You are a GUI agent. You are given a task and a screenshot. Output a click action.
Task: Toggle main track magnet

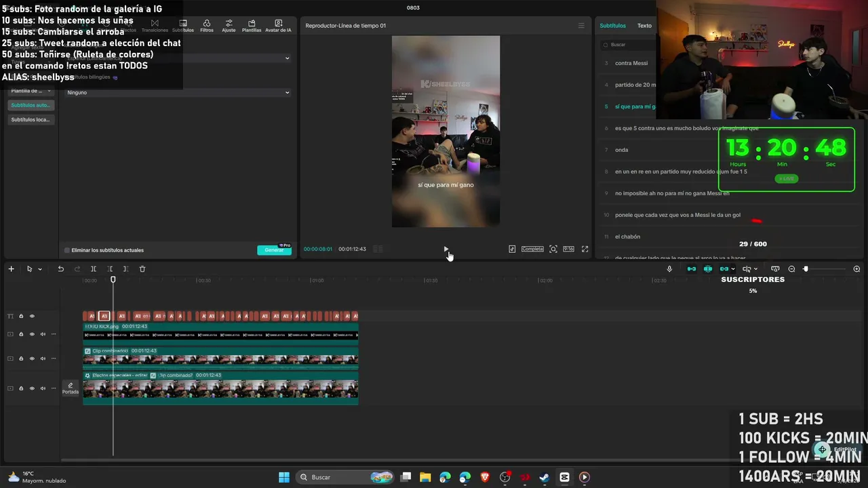(x=692, y=269)
